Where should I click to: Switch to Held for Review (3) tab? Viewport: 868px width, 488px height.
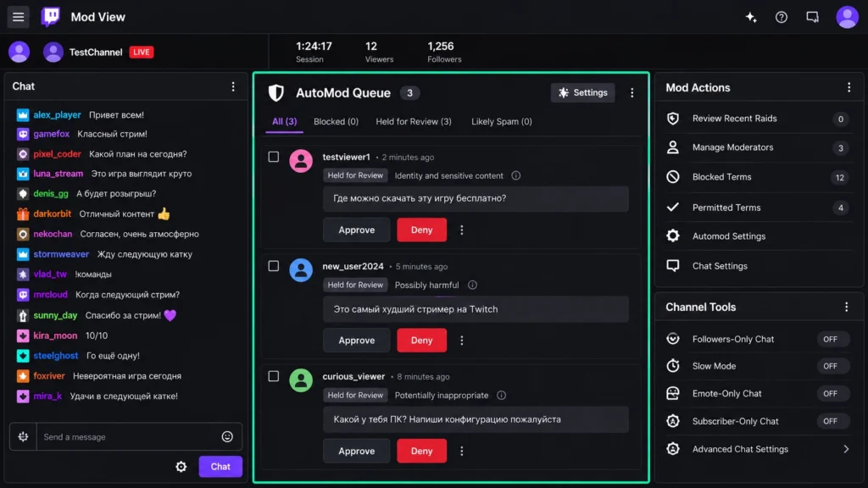coord(414,122)
